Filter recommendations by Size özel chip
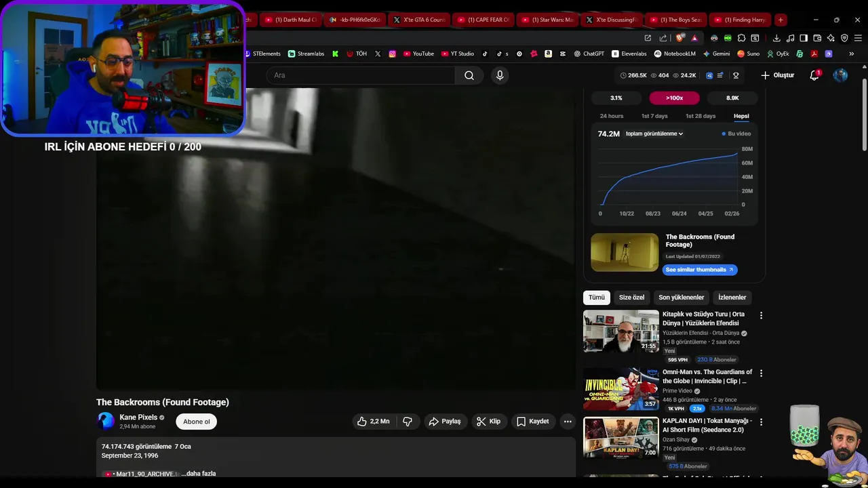This screenshot has height=488, width=868. pos(631,298)
